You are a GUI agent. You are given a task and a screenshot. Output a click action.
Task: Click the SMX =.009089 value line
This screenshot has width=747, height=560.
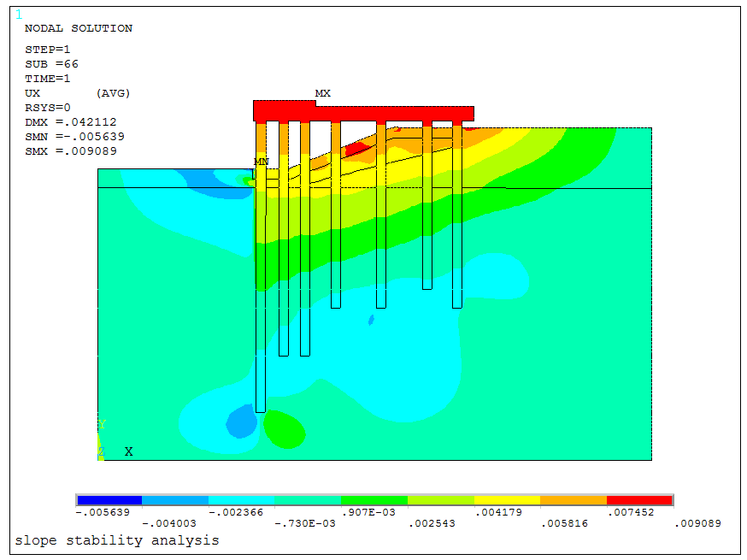coord(70,151)
